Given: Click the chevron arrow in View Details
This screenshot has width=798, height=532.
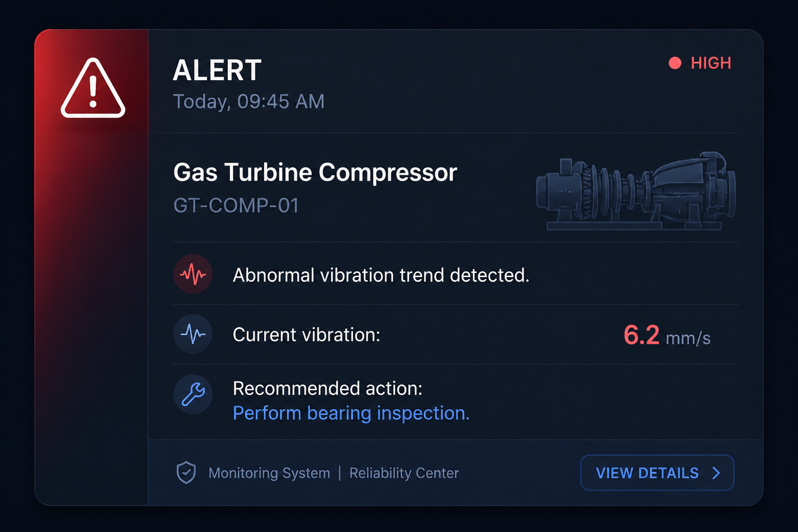Looking at the screenshot, I should tap(716, 473).
